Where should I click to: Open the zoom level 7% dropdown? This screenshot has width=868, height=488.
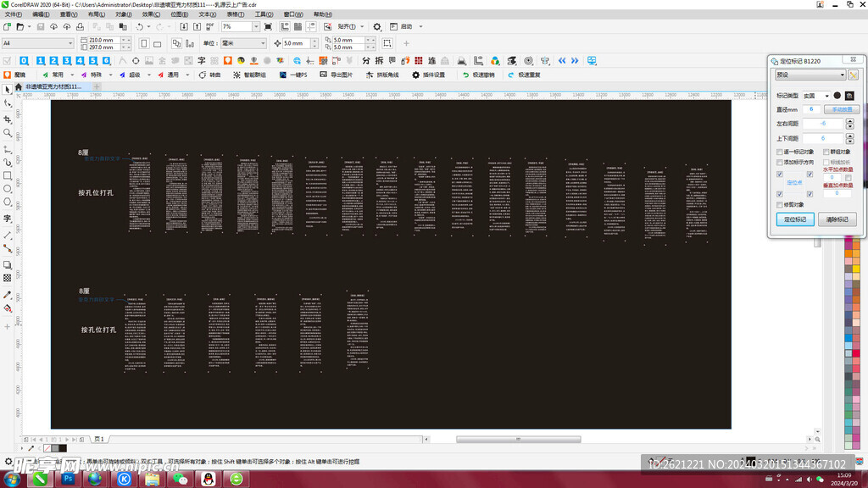coord(258,27)
